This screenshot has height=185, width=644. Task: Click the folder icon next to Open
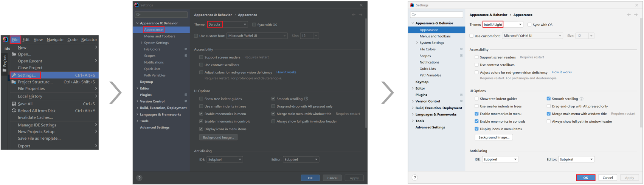click(x=14, y=54)
